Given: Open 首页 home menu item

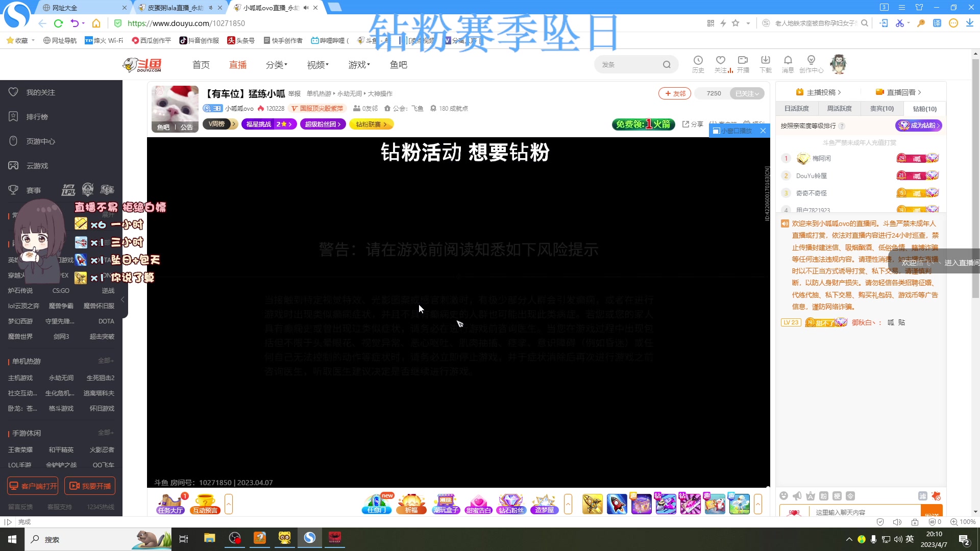Looking at the screenshot, I should 201,65.
